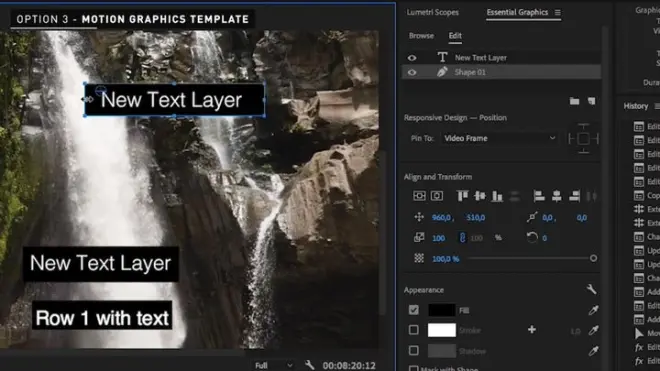Pick Stroke color with eyedropper
660x371 pixels.
point(593,330)
